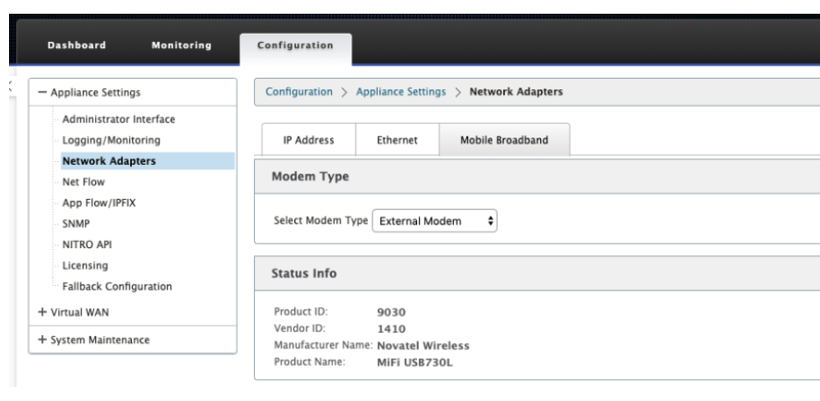Open Net Flow settings

tap(83, 182)
